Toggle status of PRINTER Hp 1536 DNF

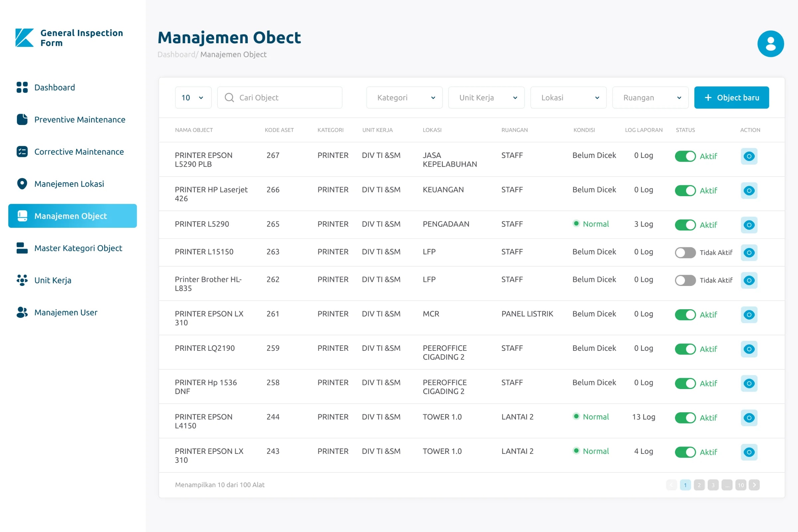pyautogui.click(x=685, y=383)
